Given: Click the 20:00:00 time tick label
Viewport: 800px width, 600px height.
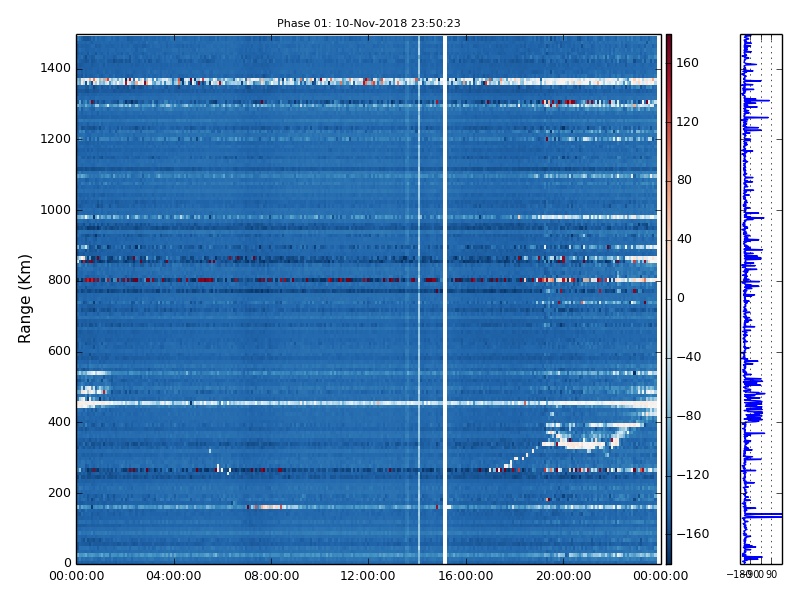Looking at the screenshot, I should coord(563,576).
